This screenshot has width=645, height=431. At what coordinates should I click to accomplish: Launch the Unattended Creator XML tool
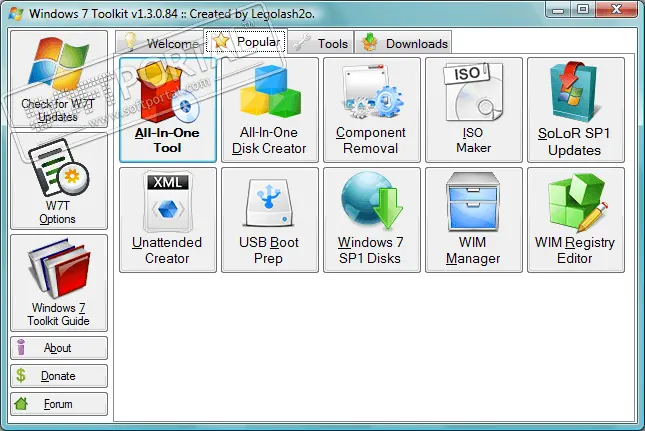[168, 220]
